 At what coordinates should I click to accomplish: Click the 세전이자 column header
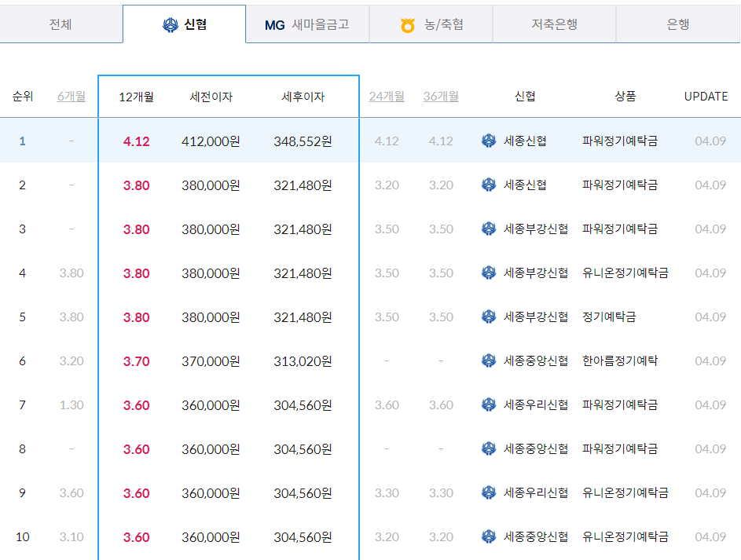click(x=211, y=97)
